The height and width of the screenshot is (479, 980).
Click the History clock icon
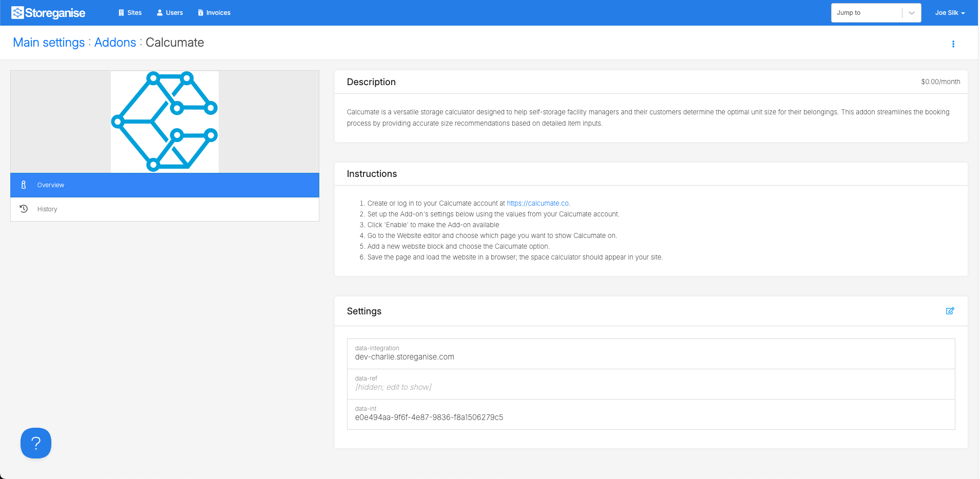[x=24, y=209]
